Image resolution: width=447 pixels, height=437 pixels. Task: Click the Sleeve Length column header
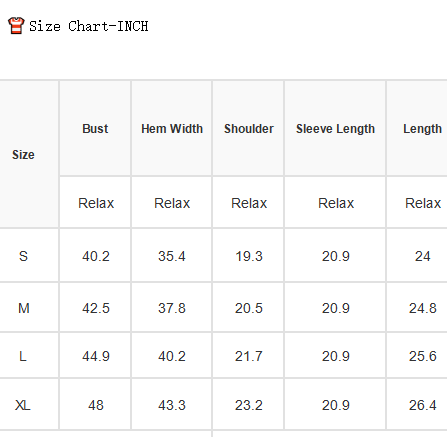pos(335,129)
